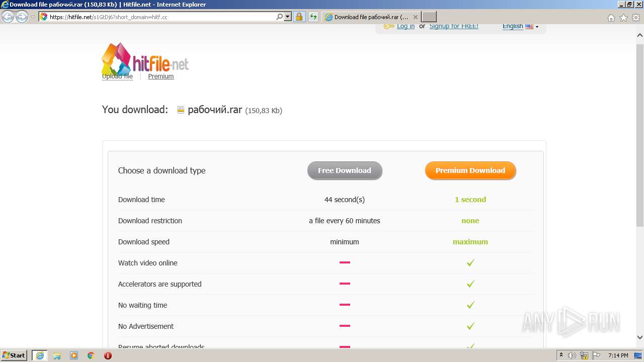This screenshot has height=362, width=644.
Task: Click the рабочий.rar file icon
Action: [181, 110]
